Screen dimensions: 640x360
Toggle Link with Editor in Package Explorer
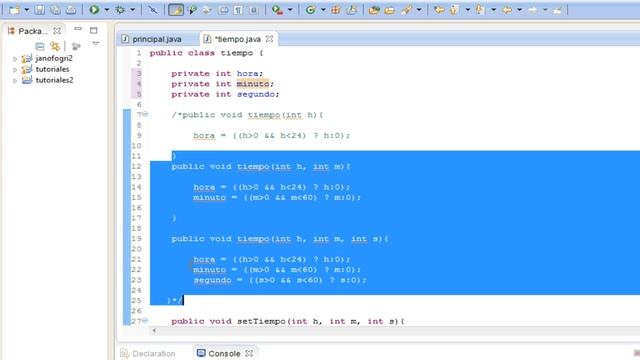tap(55, 46)
